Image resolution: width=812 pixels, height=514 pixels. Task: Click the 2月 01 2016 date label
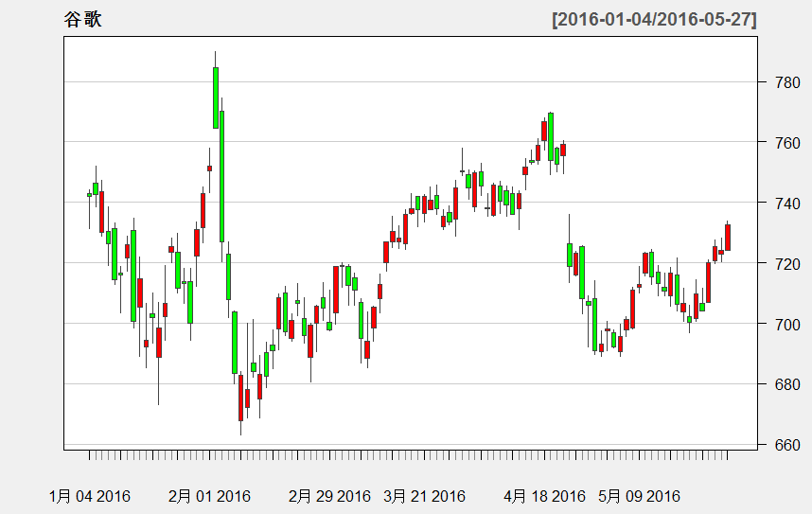point(209,496)
